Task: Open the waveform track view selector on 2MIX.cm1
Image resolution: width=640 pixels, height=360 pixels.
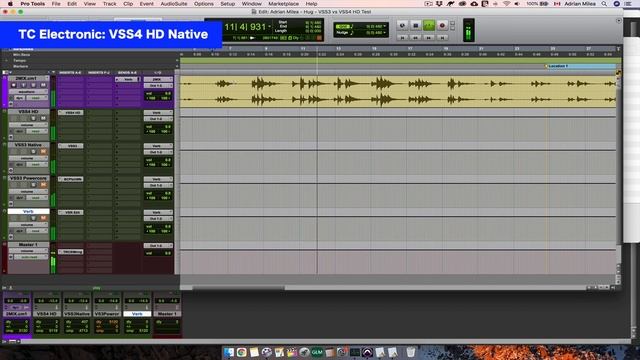Action: pos(28,92)
